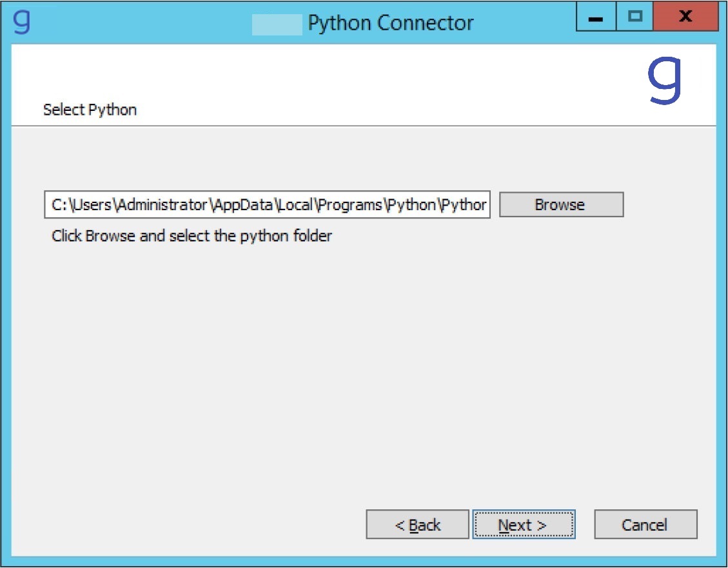Click 'Click Browse and select the python folder' text

point(192,236)
